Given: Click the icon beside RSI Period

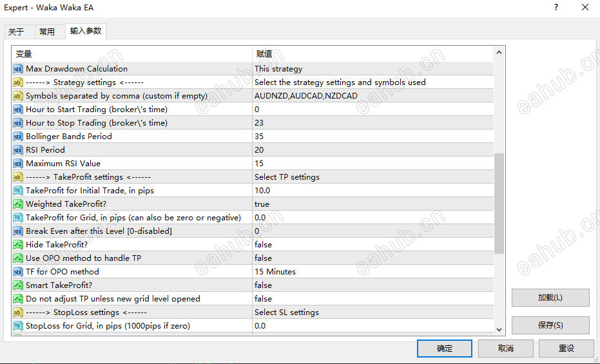Looking at the screenshot, I should (17, 150).
